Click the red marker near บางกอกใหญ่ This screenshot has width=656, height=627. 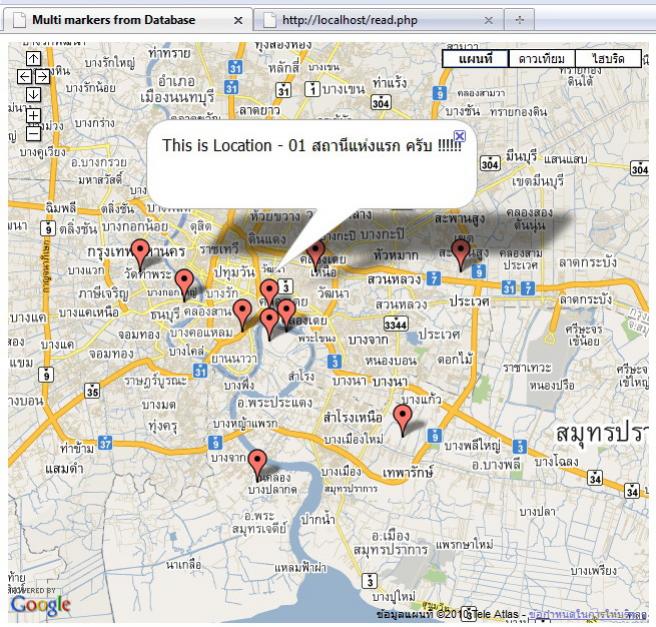[x=184, y=285]
